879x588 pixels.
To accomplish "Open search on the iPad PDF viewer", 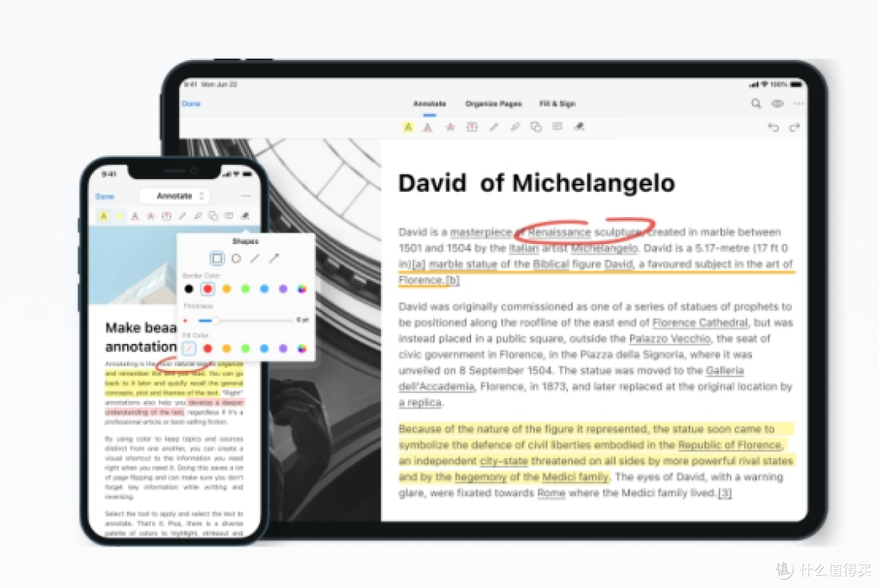I will (x=756, y=103).
